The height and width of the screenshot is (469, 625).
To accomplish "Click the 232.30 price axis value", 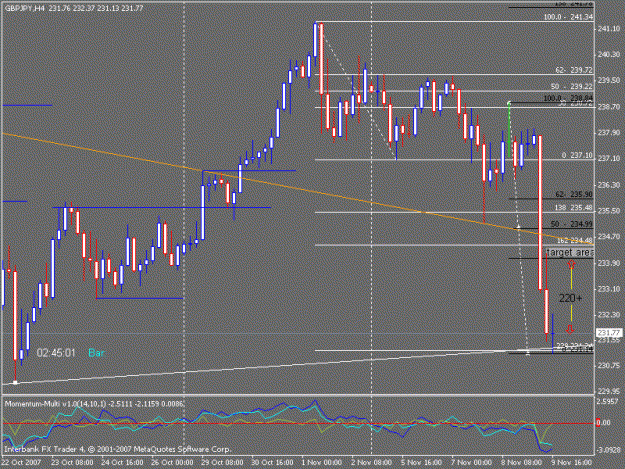I will point(609,315).
